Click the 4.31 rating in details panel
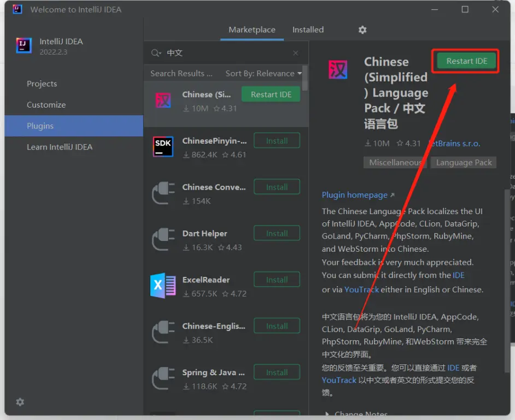This screenshot has width=515, height=420. point(408,144)
